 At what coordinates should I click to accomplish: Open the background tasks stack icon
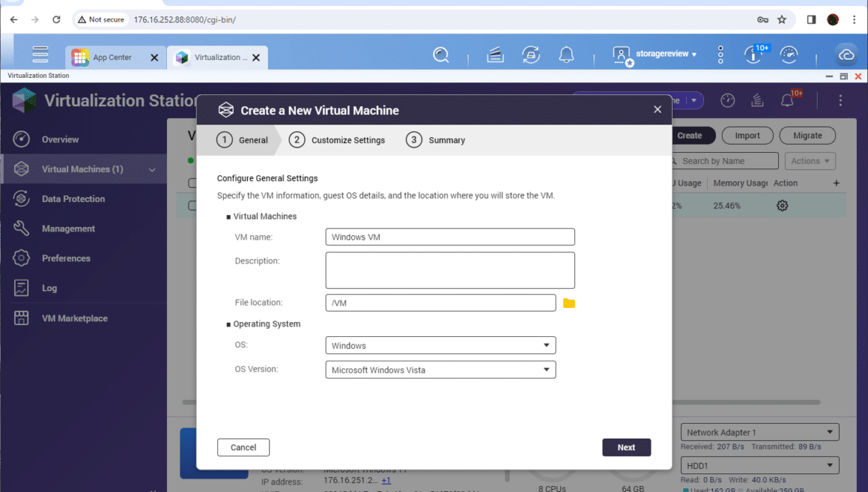coord(495,55)
